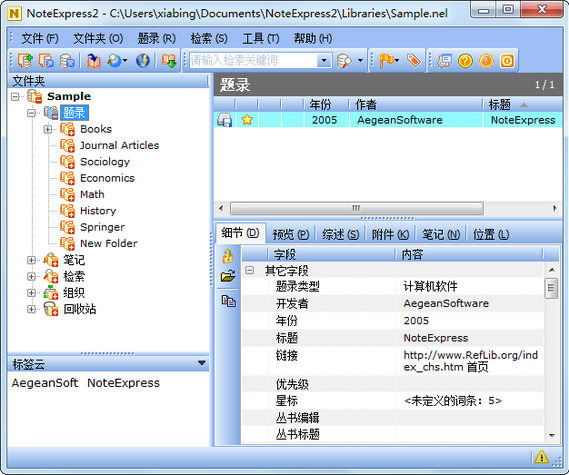Collapse the 题录 tree node
The height and width of the screenshot is (475, 569).
31,113
